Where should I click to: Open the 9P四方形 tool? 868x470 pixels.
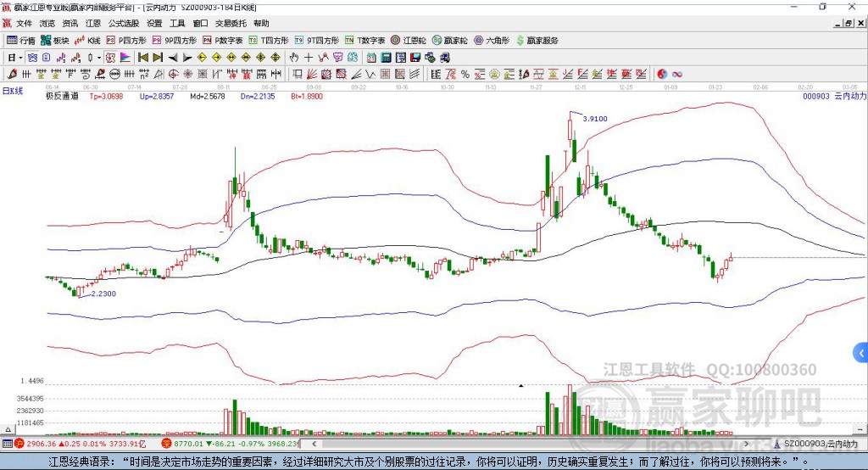point(175,41)
